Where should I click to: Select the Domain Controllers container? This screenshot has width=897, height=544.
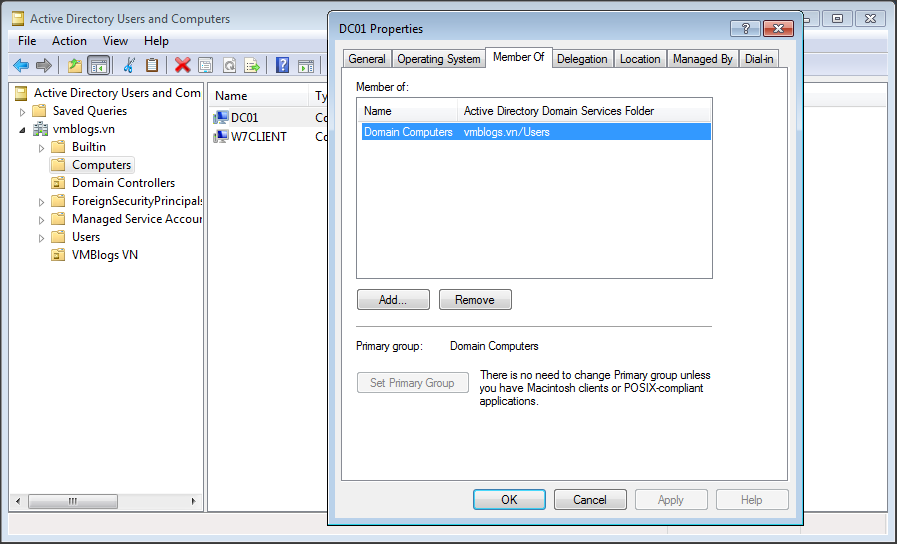(x=122, y=183)
